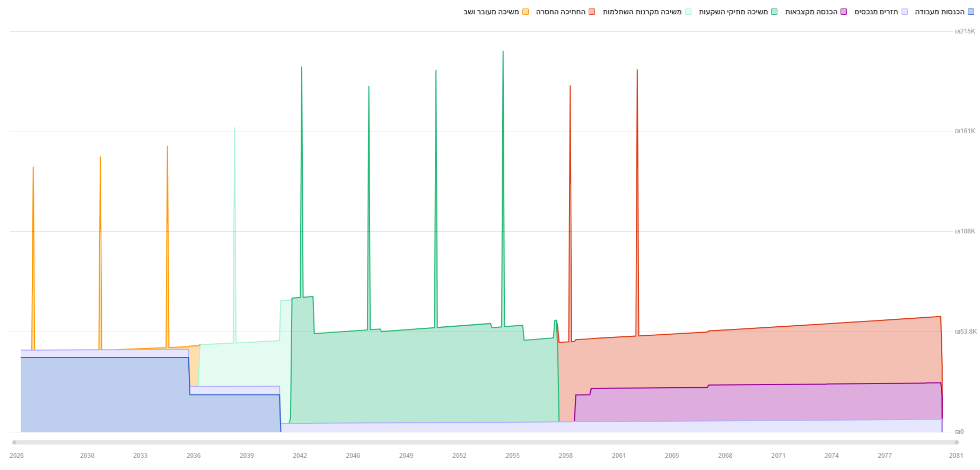Click the 2058 label on the time axis
This screenshot has width=980, height=470.
tap(565, 456)
